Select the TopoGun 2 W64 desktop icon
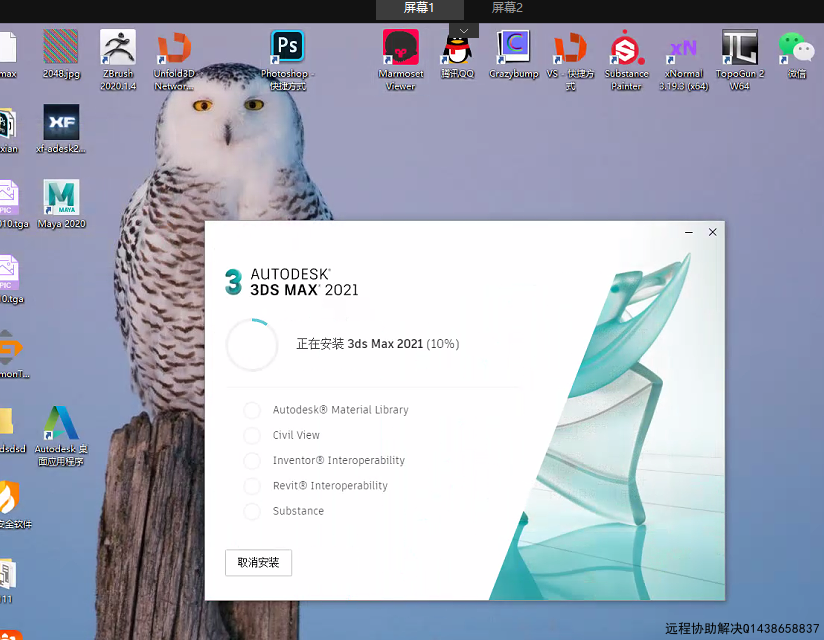Image resolution: width=824 pixels, height=640 pixels. tap(739, 60)
